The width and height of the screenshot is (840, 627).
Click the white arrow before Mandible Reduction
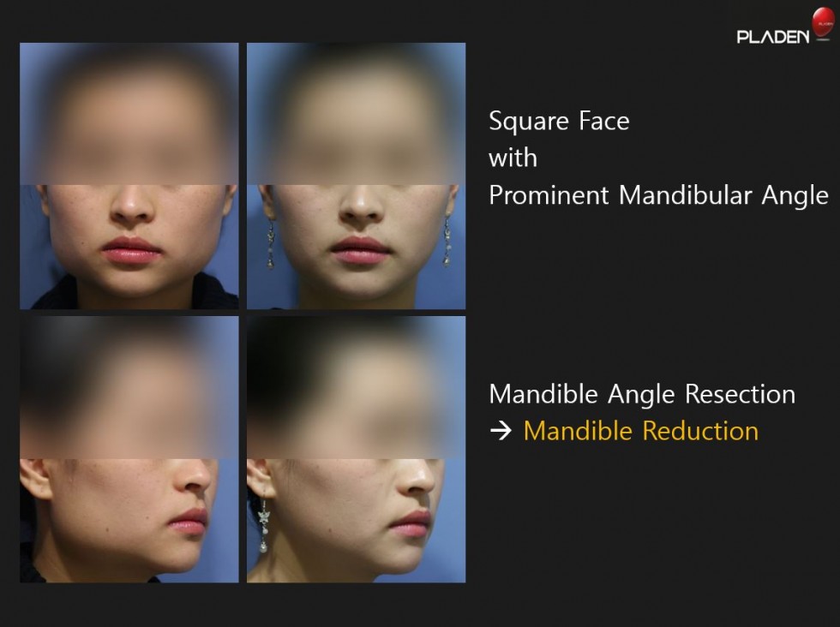click(501, 431)
